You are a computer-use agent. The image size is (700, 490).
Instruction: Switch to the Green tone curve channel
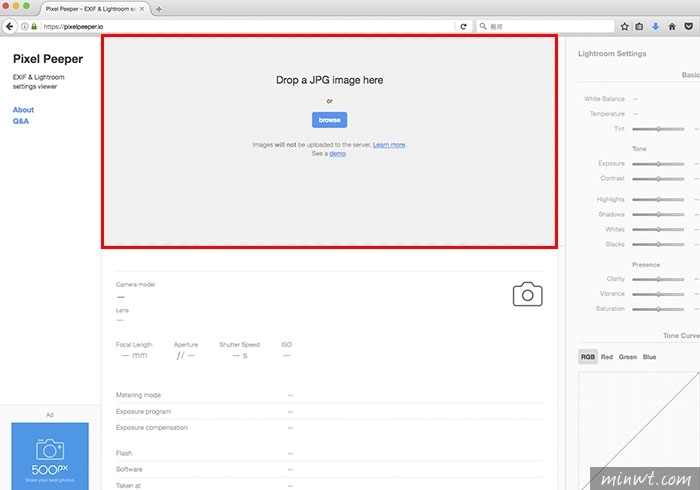[627, 357]
